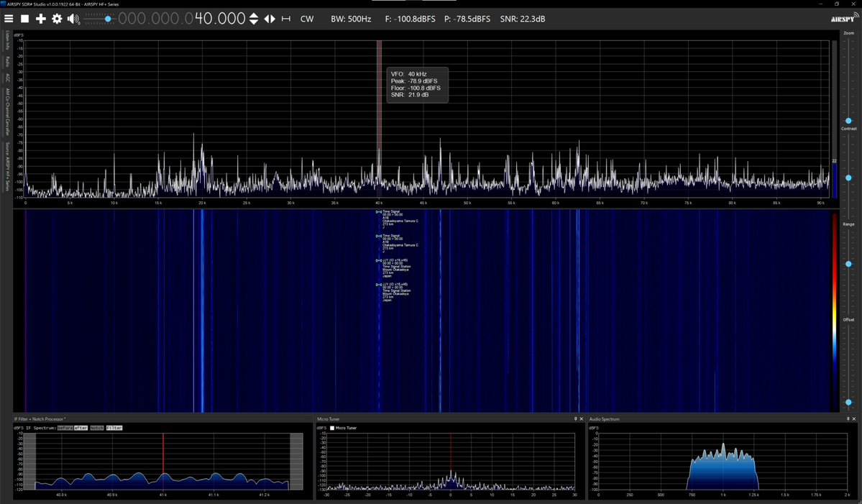Open the Radio side tab

click(7, 61)
